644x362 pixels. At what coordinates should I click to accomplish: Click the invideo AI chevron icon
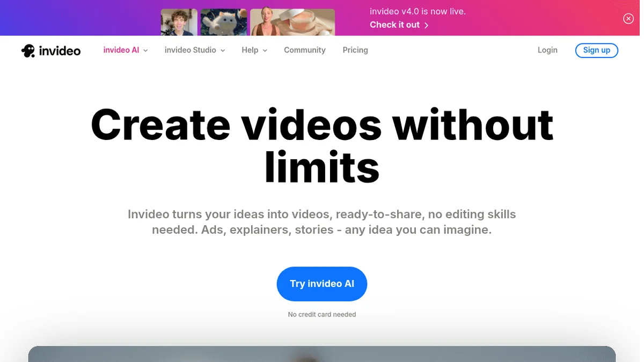pos(145,50)
